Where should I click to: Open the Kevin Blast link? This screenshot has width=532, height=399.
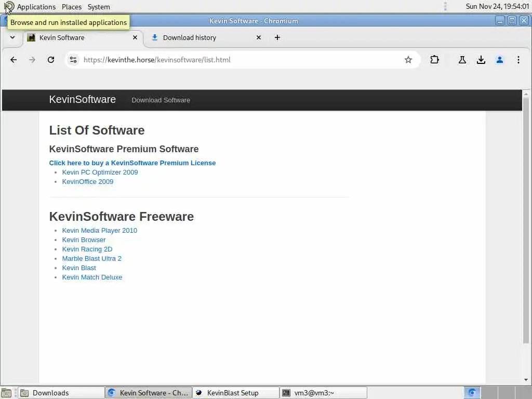tap(79, 268)
